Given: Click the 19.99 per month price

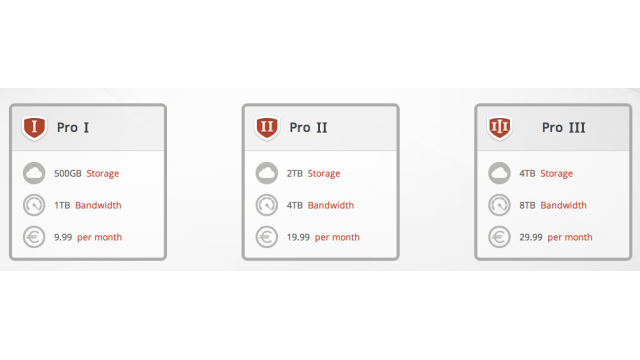Looking at the screenshot, I should (323, 237).
